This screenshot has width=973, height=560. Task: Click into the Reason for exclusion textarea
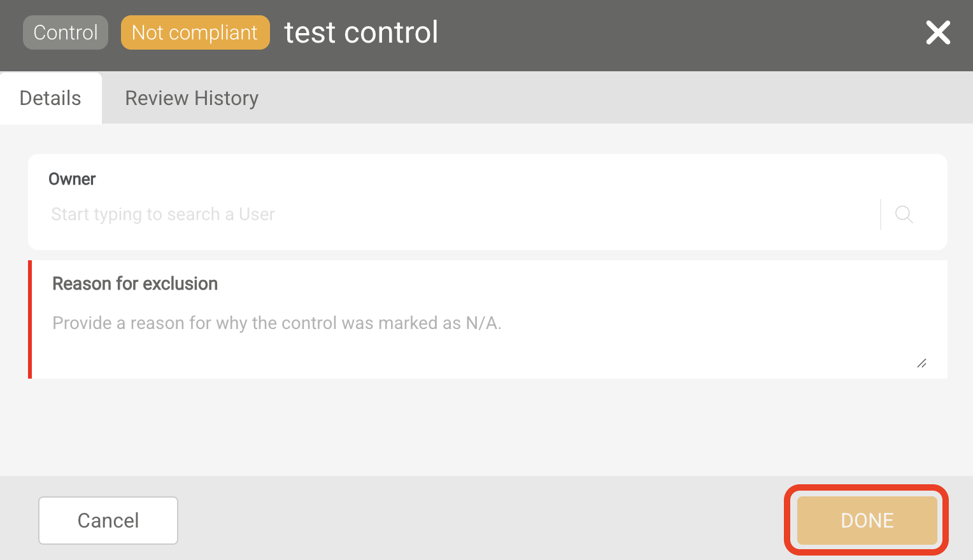(484, 337)
